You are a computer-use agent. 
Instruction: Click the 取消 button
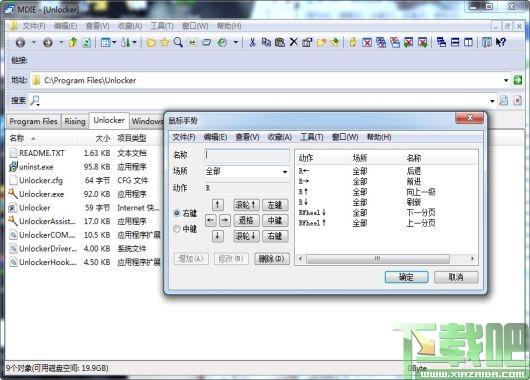coord(456,277)
